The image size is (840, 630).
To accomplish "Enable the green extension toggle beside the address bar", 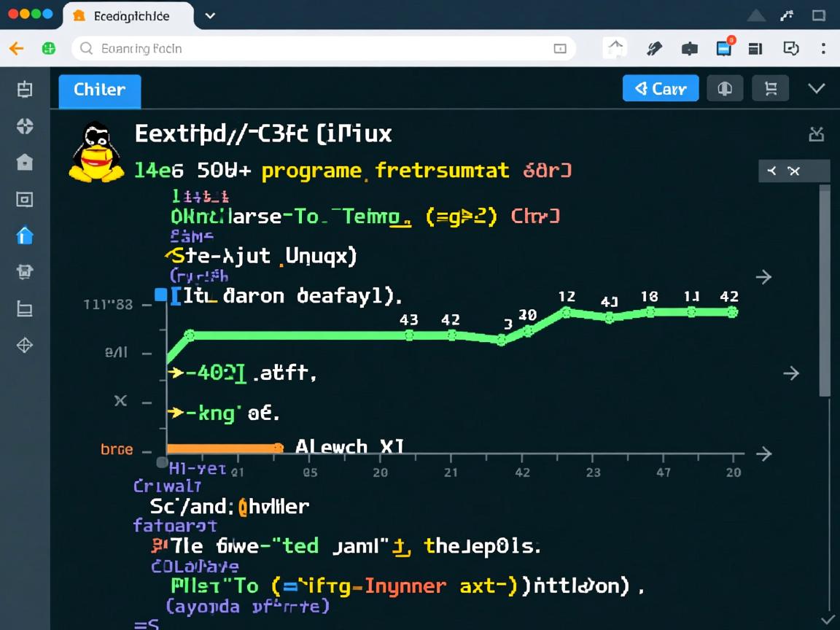I will pos(48,48).
